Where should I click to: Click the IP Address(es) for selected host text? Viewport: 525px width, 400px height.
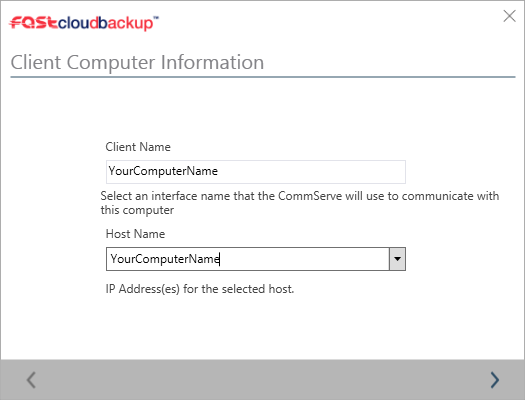click(200, 289)
